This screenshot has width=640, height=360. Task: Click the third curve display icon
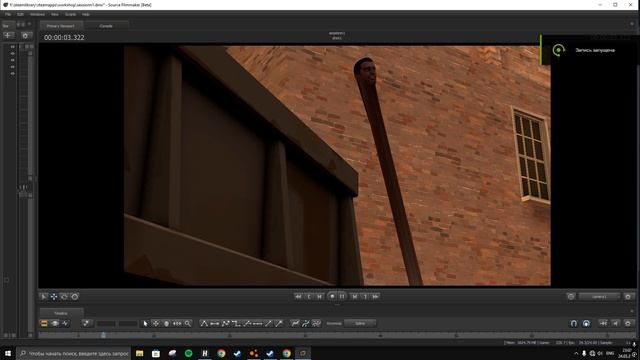coord(316,323)
